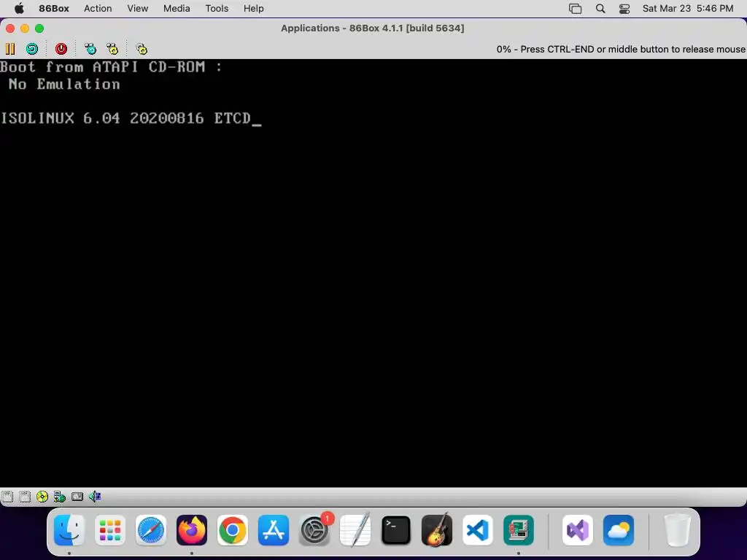This screenshot has height=560, width=747.
Task: Click the 86Box icon in the Dock
Action: (x=519, y=530)
